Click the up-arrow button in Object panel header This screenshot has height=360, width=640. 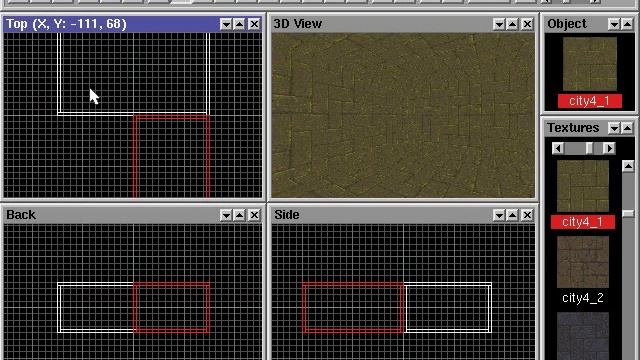tap(628, 24)
